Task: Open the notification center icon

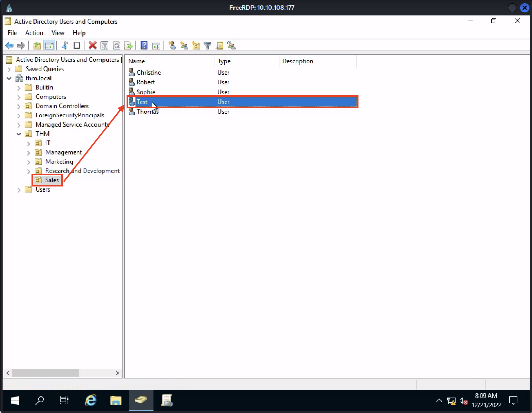Action: click(513, 401)
